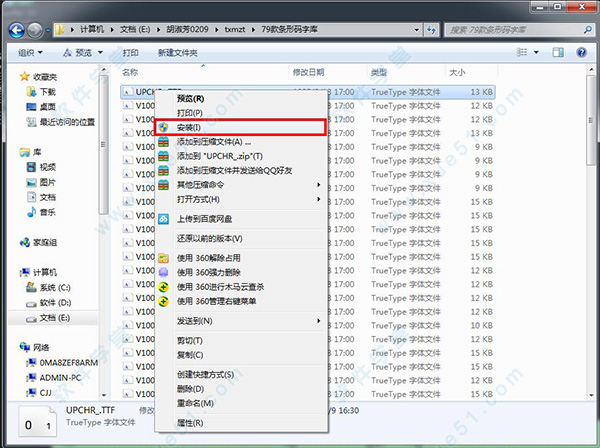
Task: Select 打印(P) in the context menu
Action: click(x=240, y=113)
